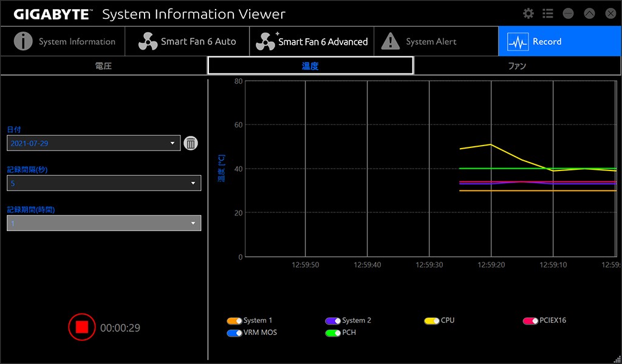Open the 日付 date dropdown

94,143
